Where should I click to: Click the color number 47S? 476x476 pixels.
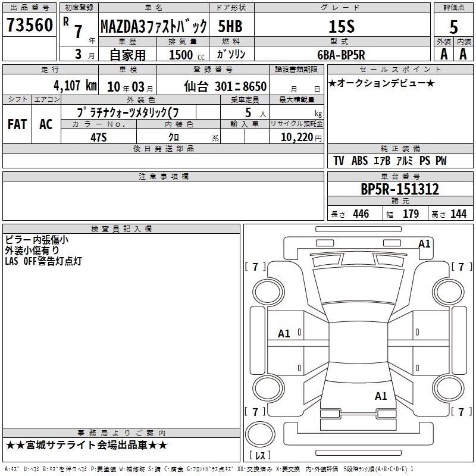pos(98,136)
